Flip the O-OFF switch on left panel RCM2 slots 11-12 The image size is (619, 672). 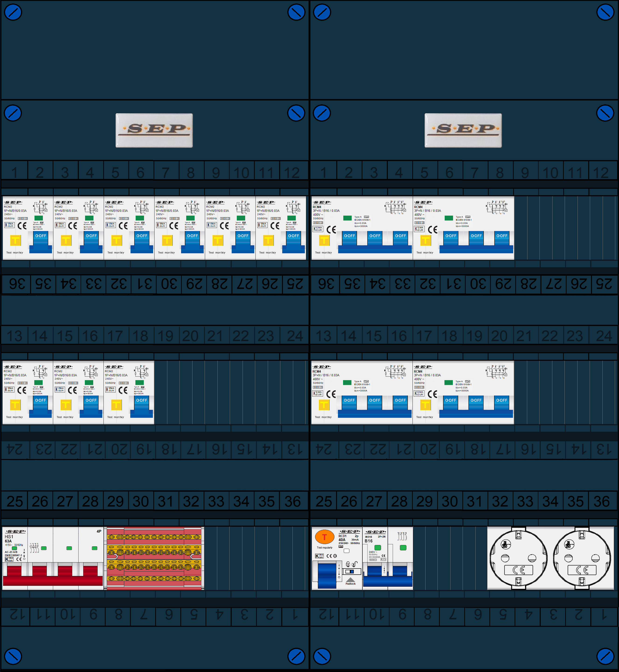[293, 242]
